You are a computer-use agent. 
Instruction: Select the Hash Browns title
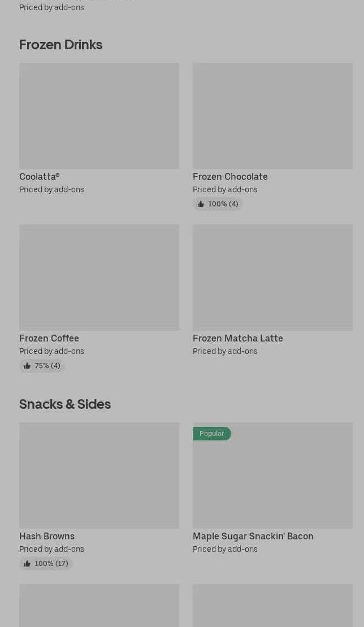[47, 537]
